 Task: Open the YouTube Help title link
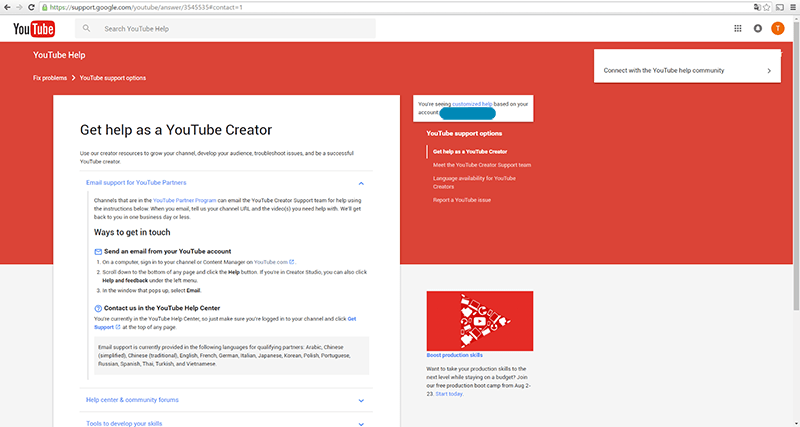(x=59, y=55)
